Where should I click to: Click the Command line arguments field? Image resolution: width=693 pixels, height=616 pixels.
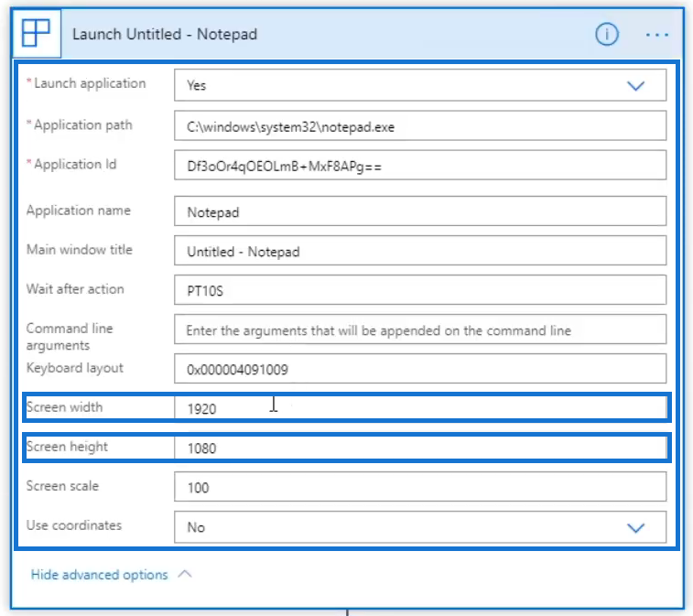pyautogui.click(x=420, y=330)
